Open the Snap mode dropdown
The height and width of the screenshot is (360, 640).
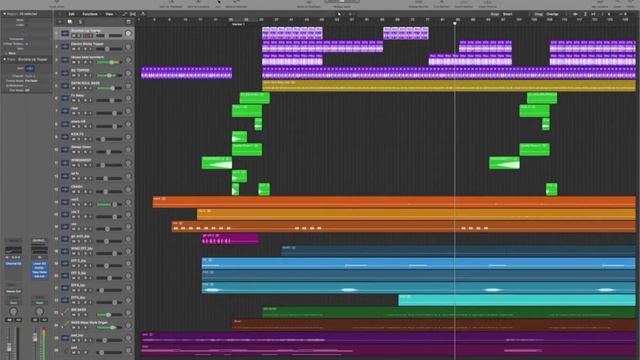point(508,14)
